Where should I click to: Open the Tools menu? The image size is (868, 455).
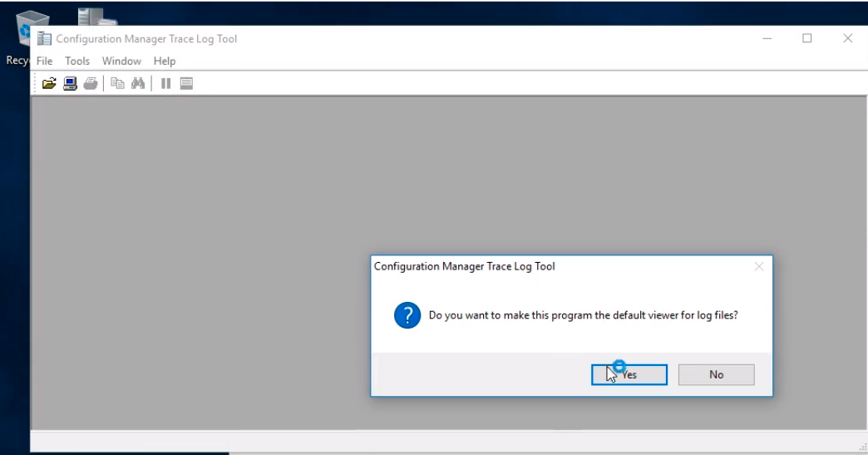[x=77, y=61]
